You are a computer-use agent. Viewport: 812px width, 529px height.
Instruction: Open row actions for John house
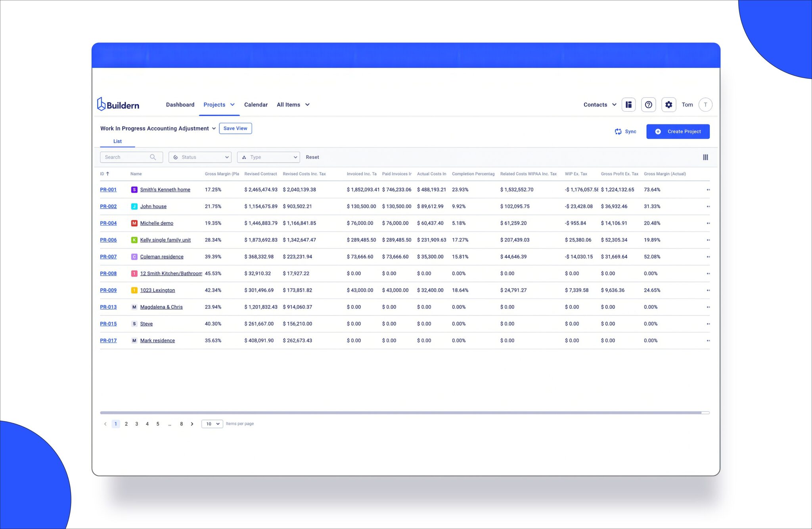708,206
